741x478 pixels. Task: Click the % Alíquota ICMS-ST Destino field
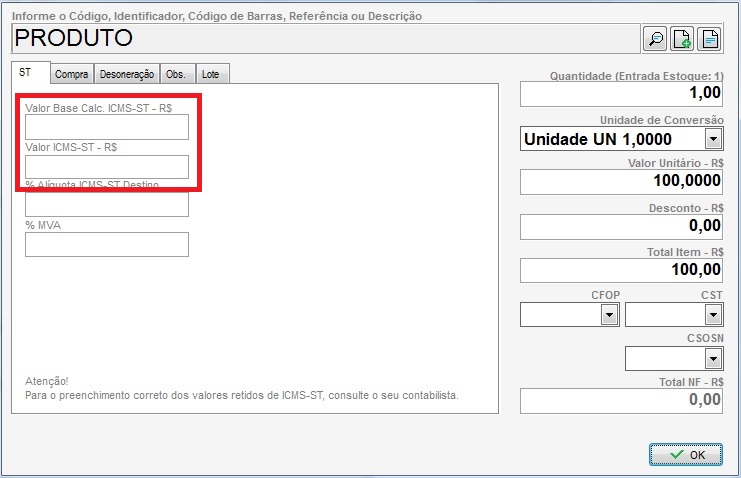point(107,205)
